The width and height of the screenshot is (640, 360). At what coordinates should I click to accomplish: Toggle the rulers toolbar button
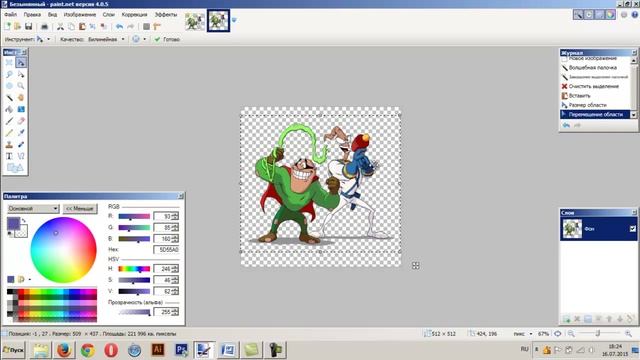pyautogui.click(x=157, y=27)
